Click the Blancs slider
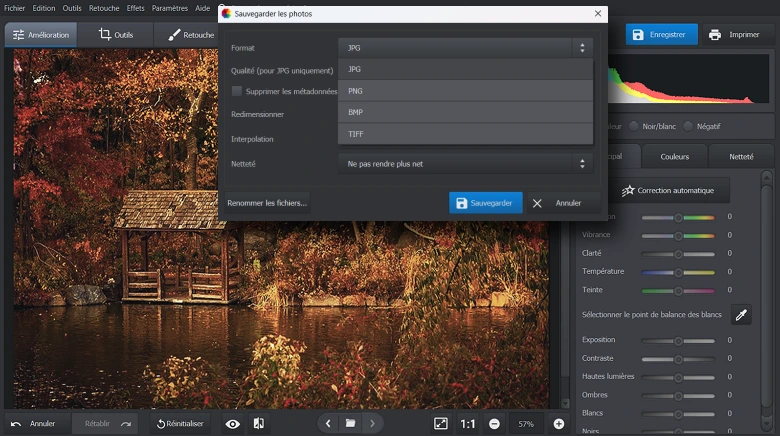The width and height of the screenshot is (780, 436). [x=678, y=414]
